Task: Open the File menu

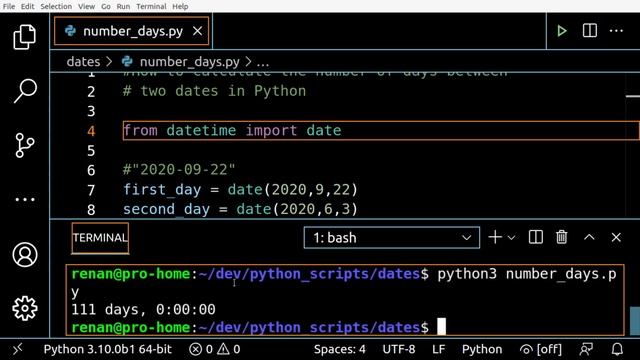Action: pos(9,7)
